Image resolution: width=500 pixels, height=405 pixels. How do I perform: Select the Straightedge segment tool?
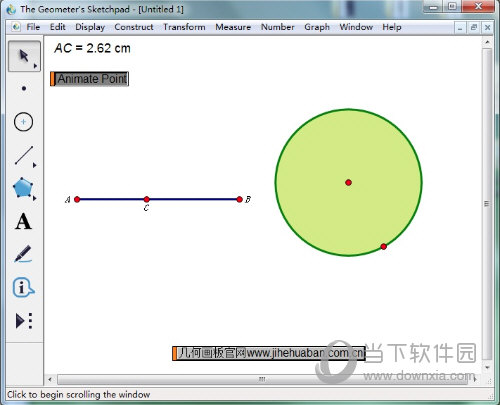[x=24, y=155]
